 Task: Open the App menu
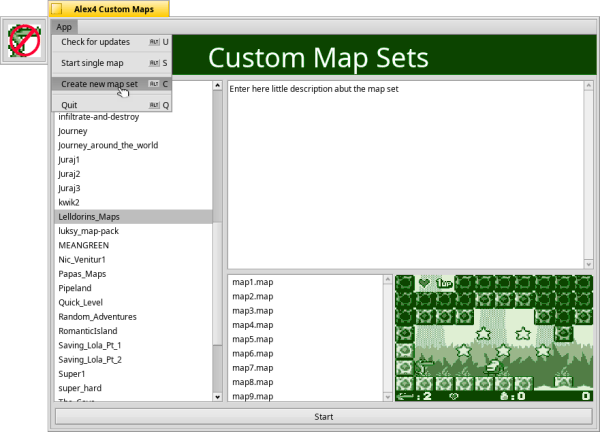[65, 27]
